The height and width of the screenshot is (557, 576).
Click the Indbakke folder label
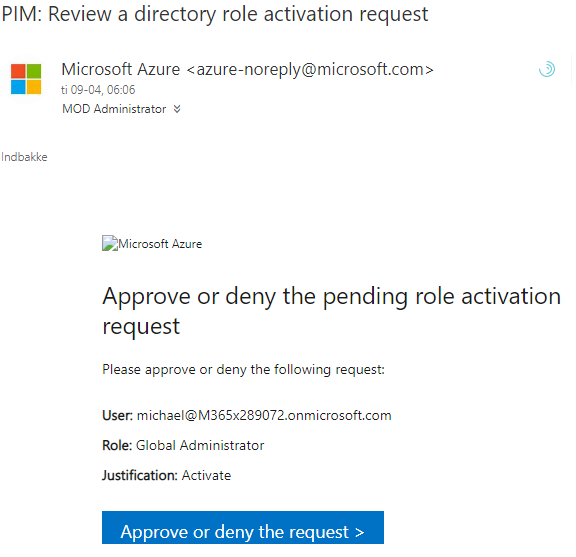24,157
